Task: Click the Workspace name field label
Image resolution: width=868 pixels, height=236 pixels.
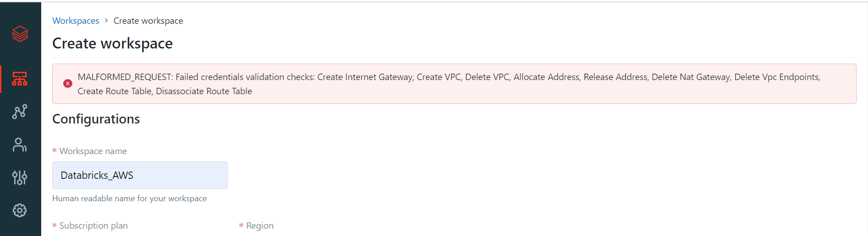Action: 93,151
